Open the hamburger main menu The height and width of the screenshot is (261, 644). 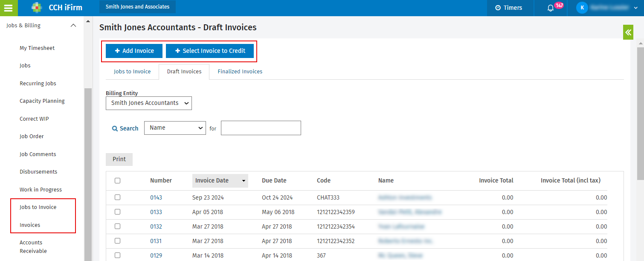8,8
